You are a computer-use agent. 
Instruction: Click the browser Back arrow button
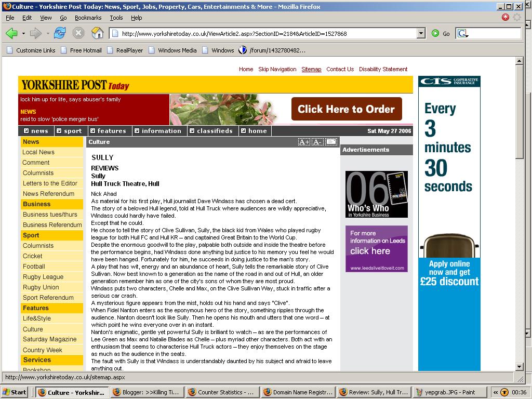click(11, 33)
